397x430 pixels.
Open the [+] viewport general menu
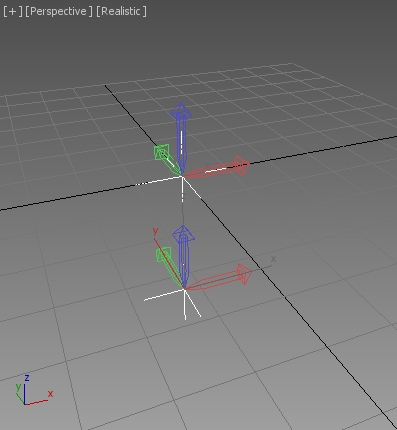[13, 11]
